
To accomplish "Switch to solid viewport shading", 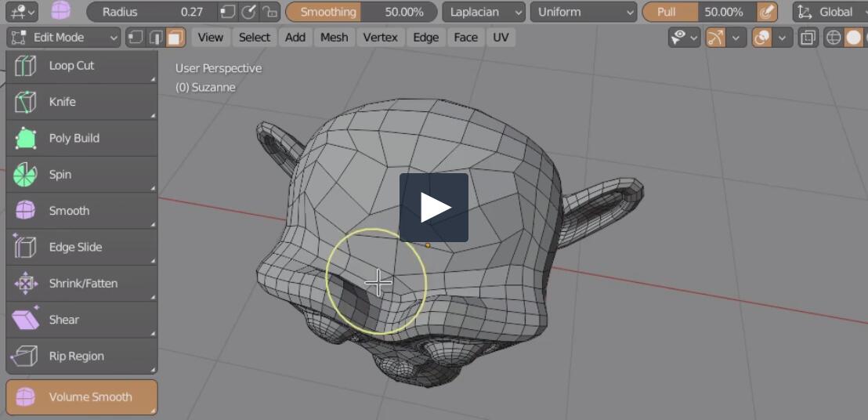I will [855, 38].
